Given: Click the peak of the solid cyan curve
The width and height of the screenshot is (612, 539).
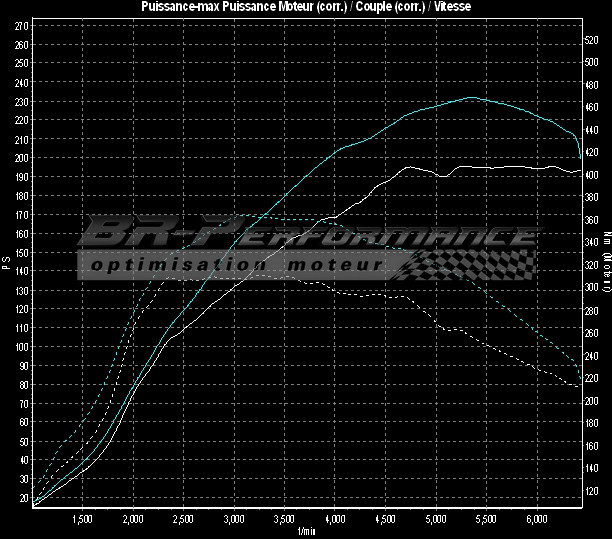Looking at the screenshot, I should [472, 98].
